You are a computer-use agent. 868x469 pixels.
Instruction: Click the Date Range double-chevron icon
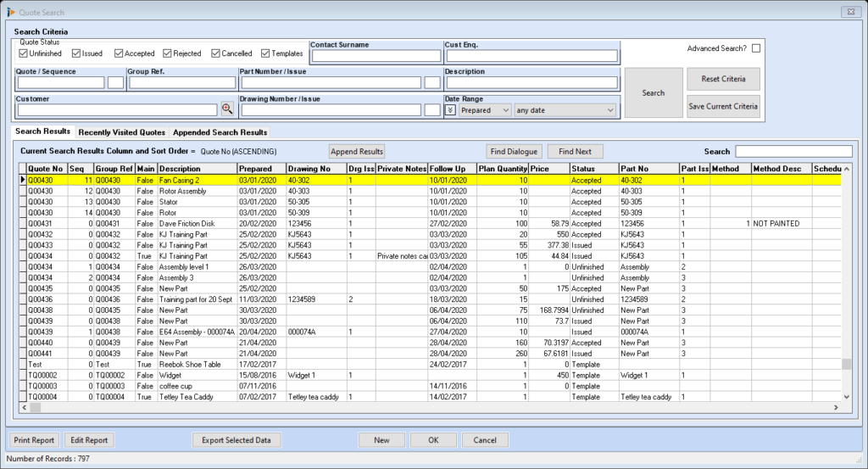[x=451, y=110]
